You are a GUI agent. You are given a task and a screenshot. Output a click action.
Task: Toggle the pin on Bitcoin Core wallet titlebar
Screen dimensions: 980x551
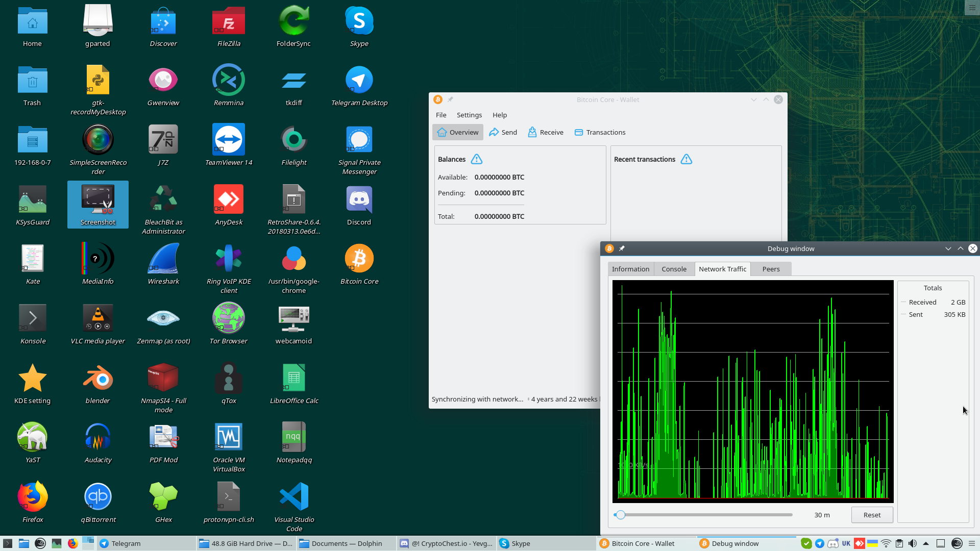(x=450, y=99)
